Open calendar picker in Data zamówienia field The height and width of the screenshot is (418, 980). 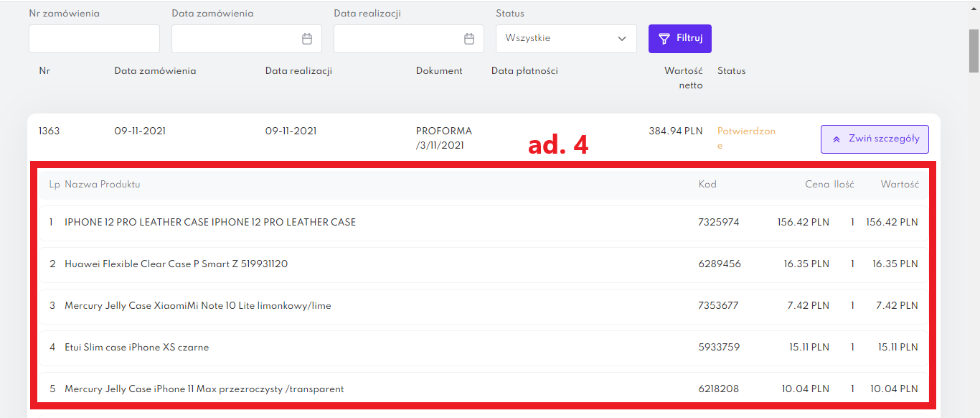(x=307, y=39)
